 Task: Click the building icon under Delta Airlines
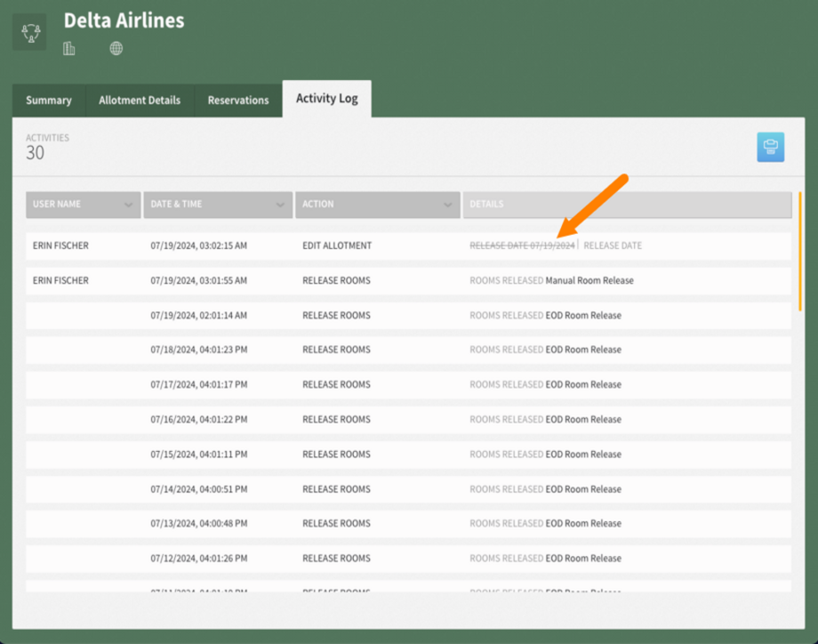coord(68,49)
